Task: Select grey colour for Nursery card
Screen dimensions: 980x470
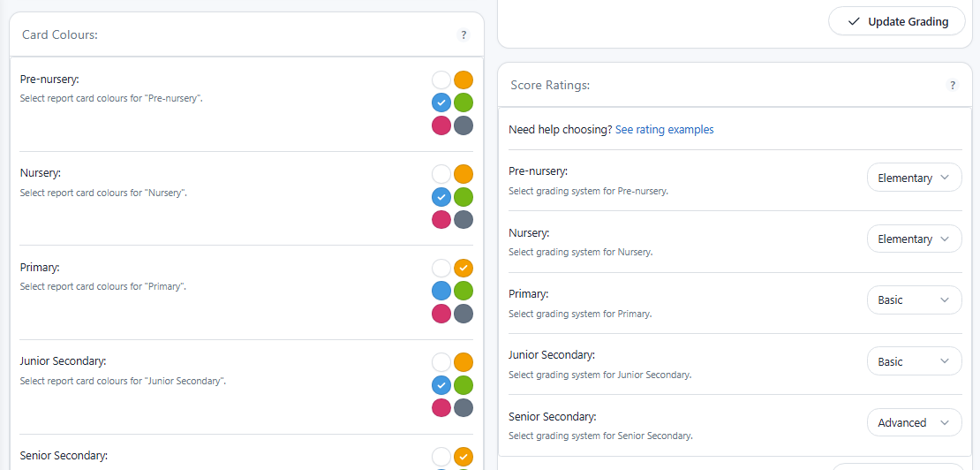Action: [464, 219]
